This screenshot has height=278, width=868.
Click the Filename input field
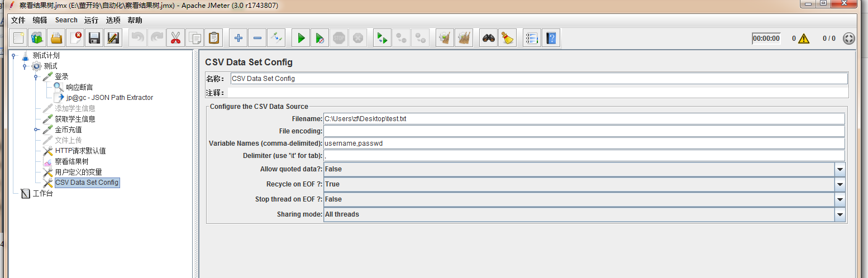click(584, 119)
